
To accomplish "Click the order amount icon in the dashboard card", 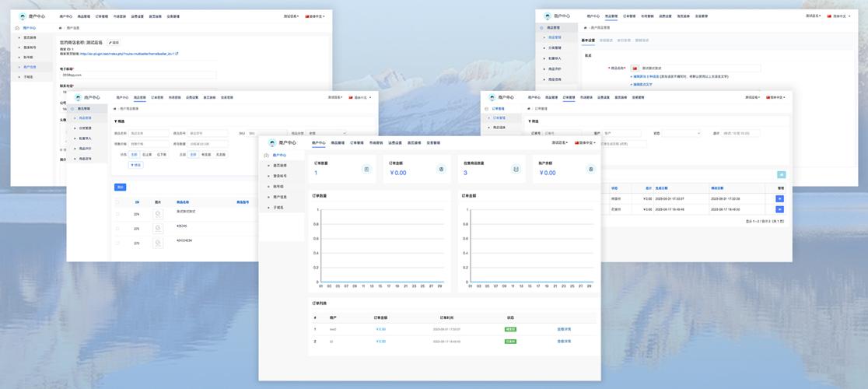I will (x=441, y=169).
